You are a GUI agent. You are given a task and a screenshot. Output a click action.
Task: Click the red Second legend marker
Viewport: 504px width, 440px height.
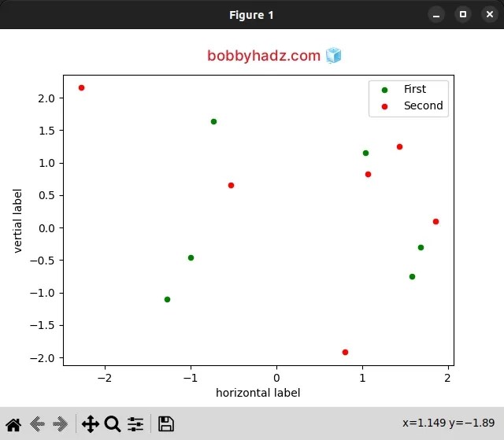point(384,106)
